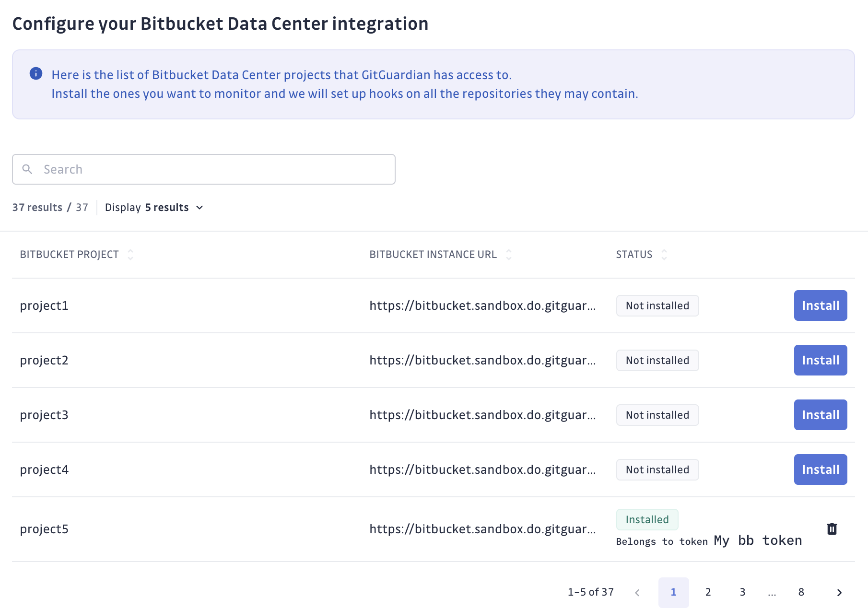Click the project3 name cell
The height and width of the screenshot is (610, 868).
44,415
